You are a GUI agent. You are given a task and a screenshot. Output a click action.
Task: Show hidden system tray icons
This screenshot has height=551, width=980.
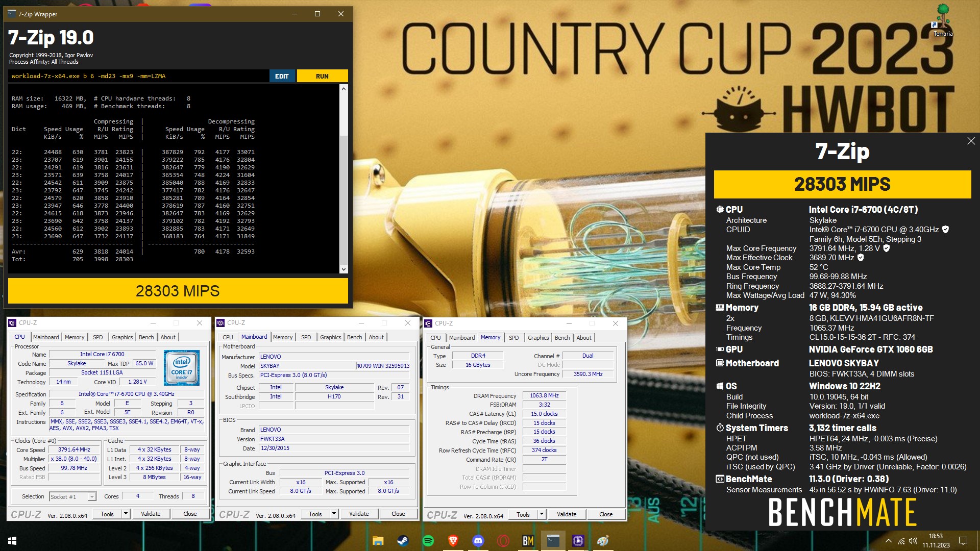(889, 541)
